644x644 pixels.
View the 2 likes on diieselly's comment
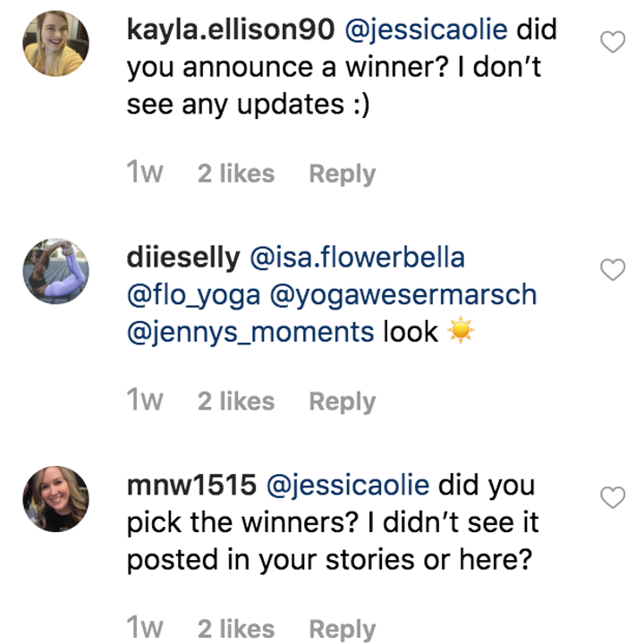point(237,402)
